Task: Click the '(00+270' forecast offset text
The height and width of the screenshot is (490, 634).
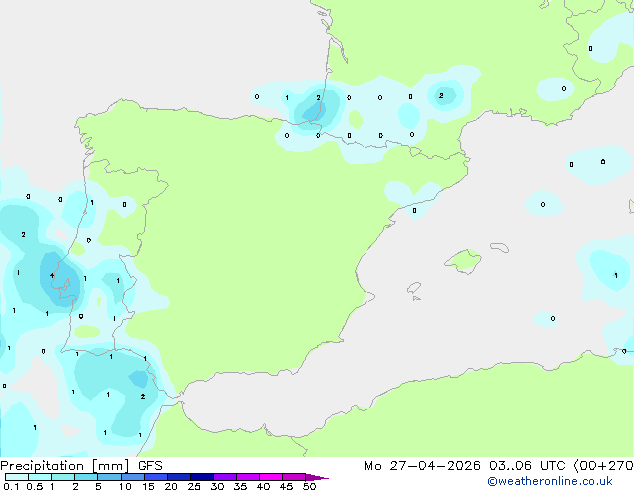Action: click(603, 466)
